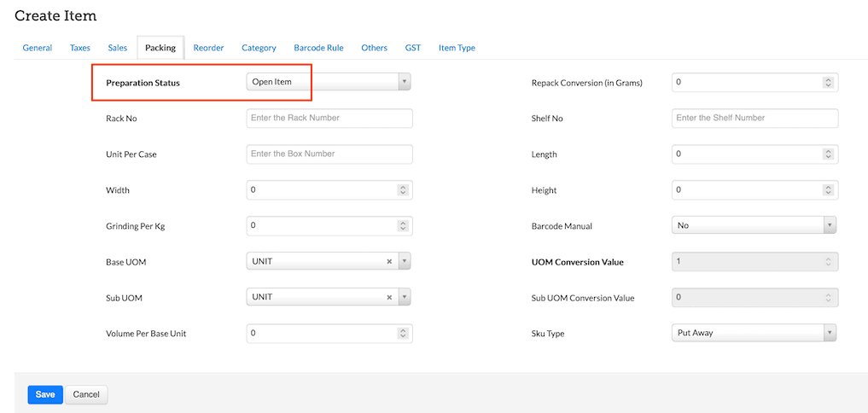Open the Preparation Status dropdown
The image size is (868, 413).
pyautogui.click(x=329, y=82)
